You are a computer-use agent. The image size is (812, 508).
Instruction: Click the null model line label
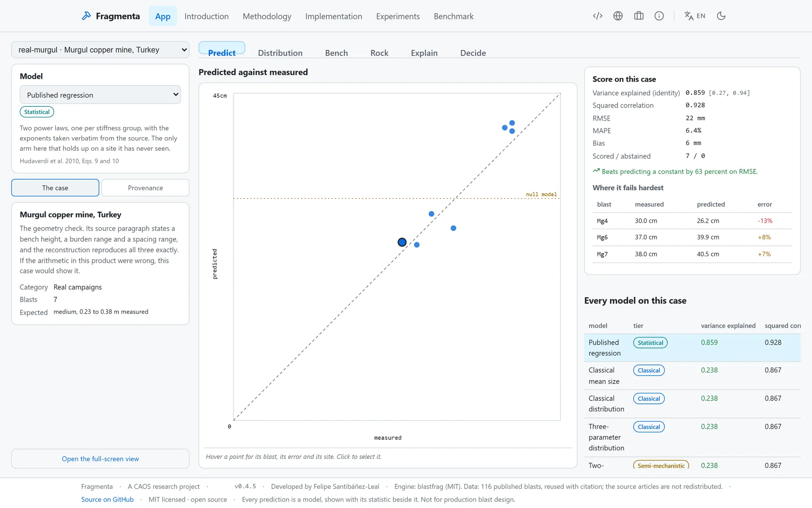tap(541, 194)
